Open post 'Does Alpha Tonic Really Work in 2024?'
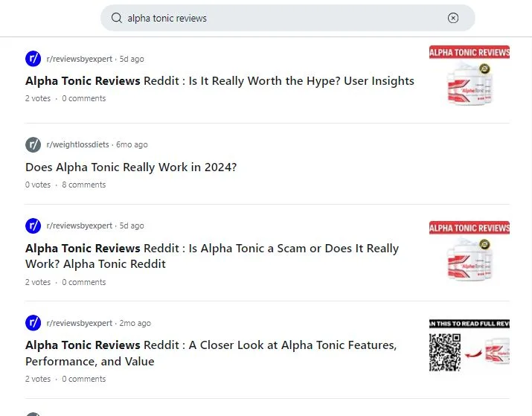The height and width of the screenshot is (416, 532). pos(131,167)
